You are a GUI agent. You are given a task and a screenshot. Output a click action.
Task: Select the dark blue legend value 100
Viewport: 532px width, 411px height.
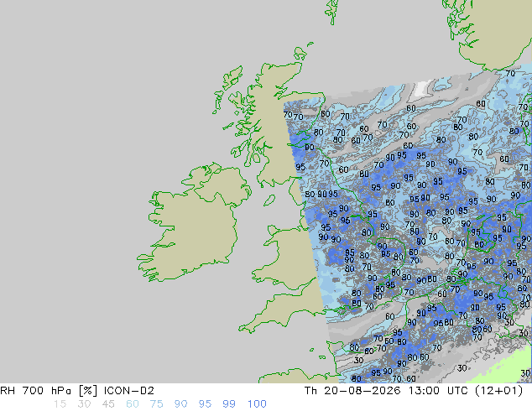[x=257, y=404]
